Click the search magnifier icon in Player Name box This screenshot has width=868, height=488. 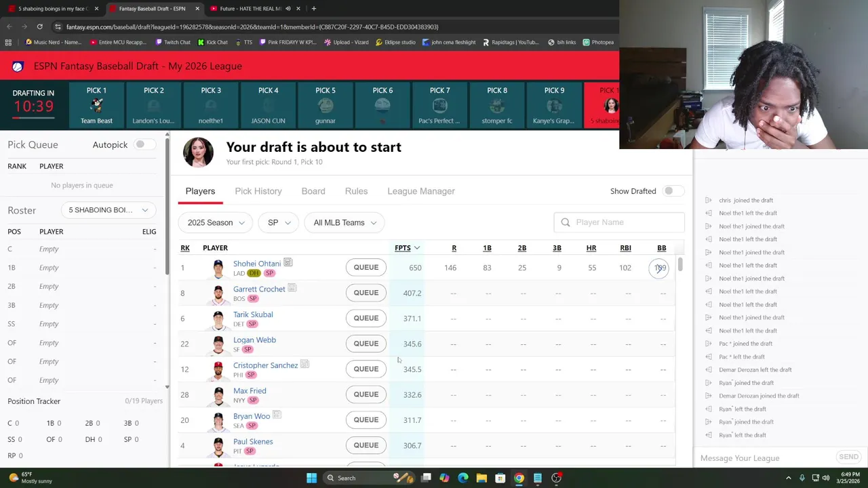tap(566, 222)
